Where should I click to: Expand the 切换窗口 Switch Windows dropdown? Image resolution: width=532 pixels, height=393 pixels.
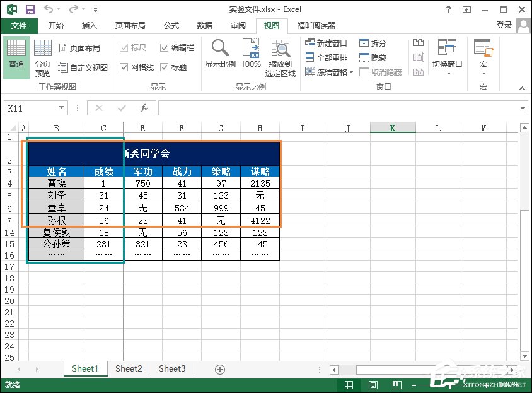(x=449, y=57)
